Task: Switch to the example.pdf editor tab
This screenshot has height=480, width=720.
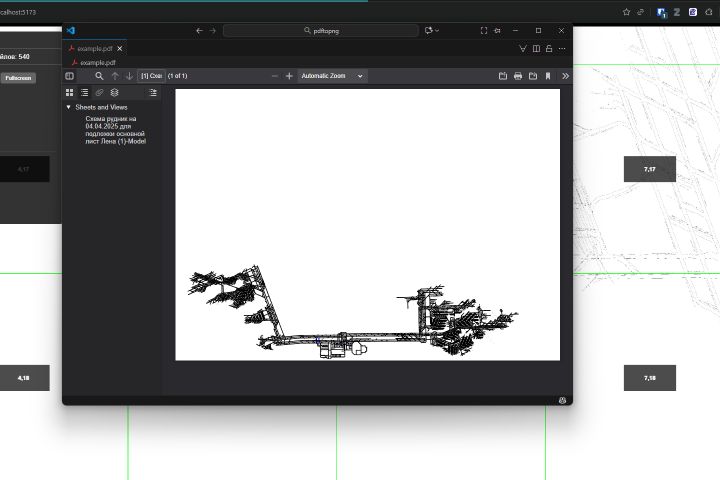Action: coord(95,48)
